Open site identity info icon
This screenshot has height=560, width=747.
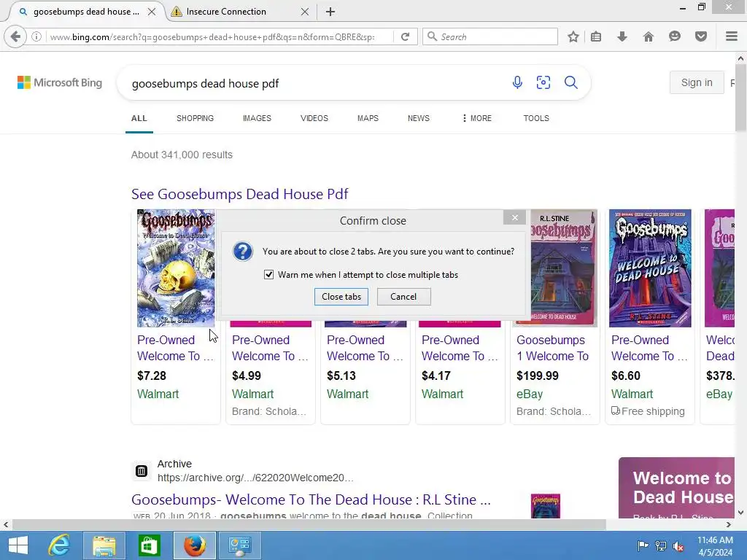[x=36, y=36]
